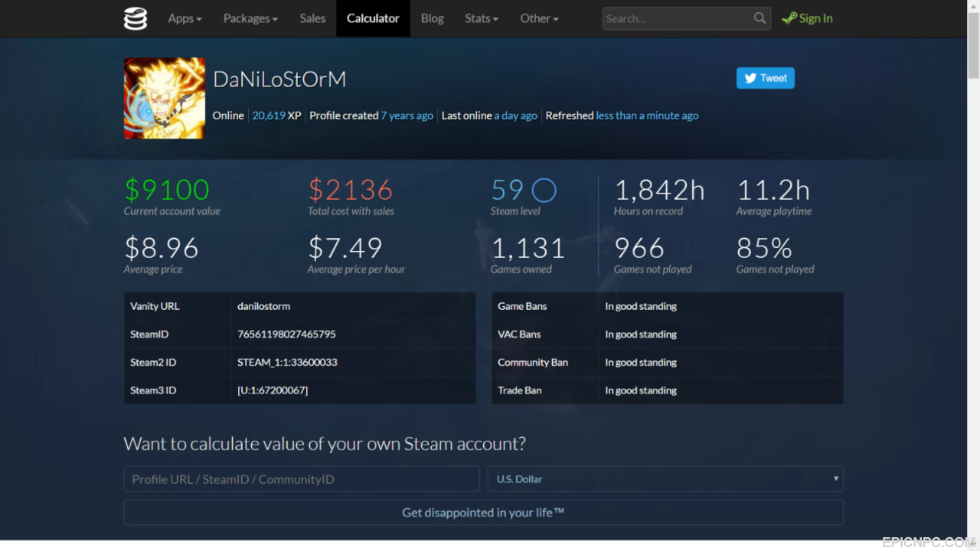The height and width of the screenshot is (551, 980).
Task: Click the SteamDB logo icon
Action: coord(136,18)
